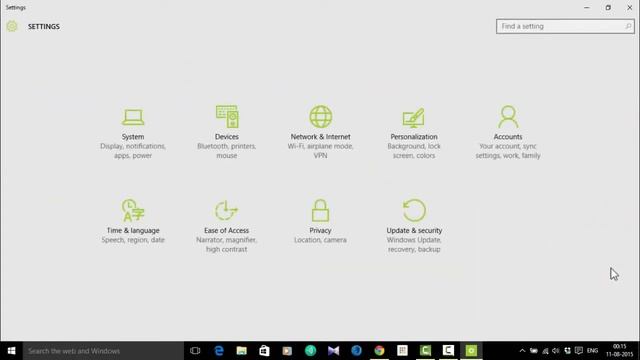Click the 'Accounts' tile label
Viewport: 640px width, 360px height.
click(x=508, y=137)
